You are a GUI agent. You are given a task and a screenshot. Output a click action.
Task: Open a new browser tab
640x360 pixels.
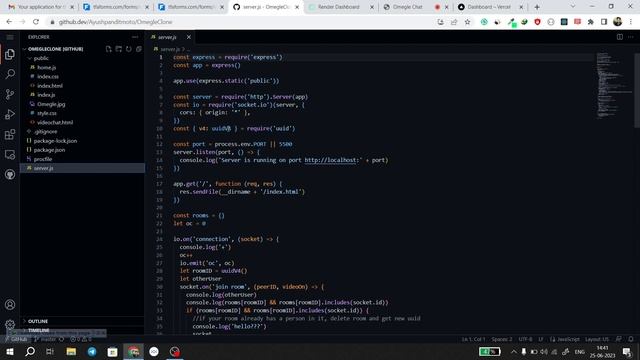point(537,7)
